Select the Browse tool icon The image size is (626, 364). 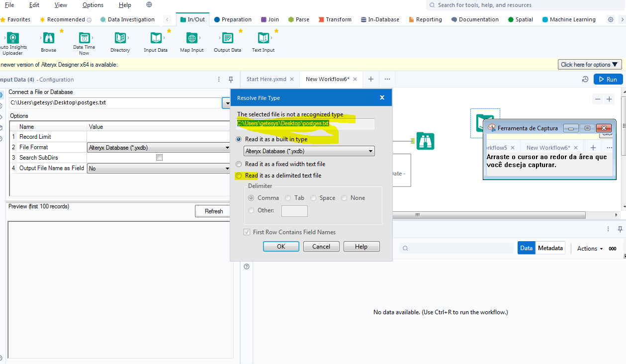pos(48,37)
